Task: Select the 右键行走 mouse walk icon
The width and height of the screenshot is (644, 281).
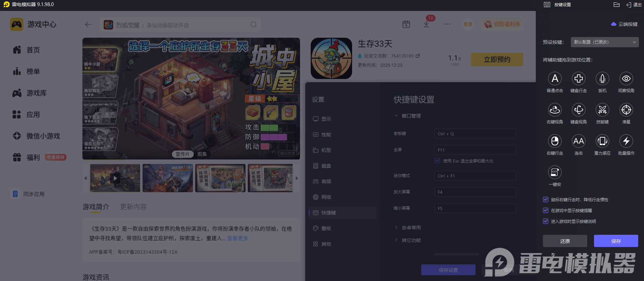Action: click(x=555, y=141)
